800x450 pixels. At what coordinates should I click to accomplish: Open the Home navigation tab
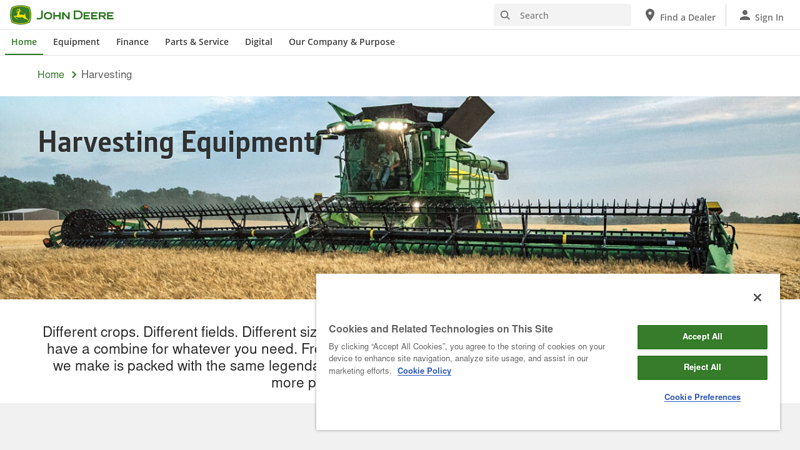(24, 42)
